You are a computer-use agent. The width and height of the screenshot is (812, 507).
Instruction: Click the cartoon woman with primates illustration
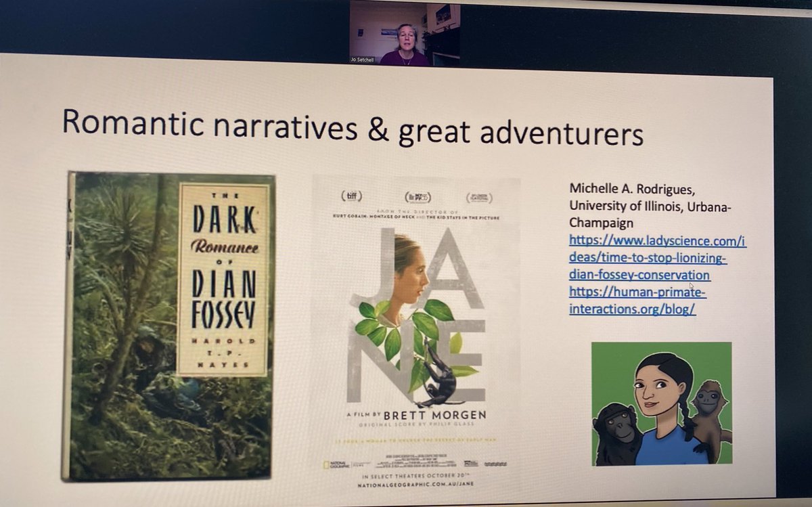(x=662, y=404)
